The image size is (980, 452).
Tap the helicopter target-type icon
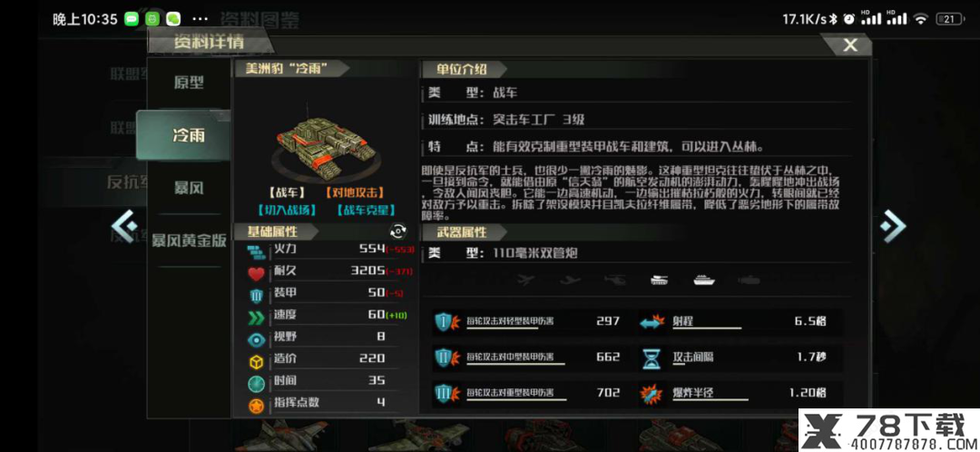(615, 280)
